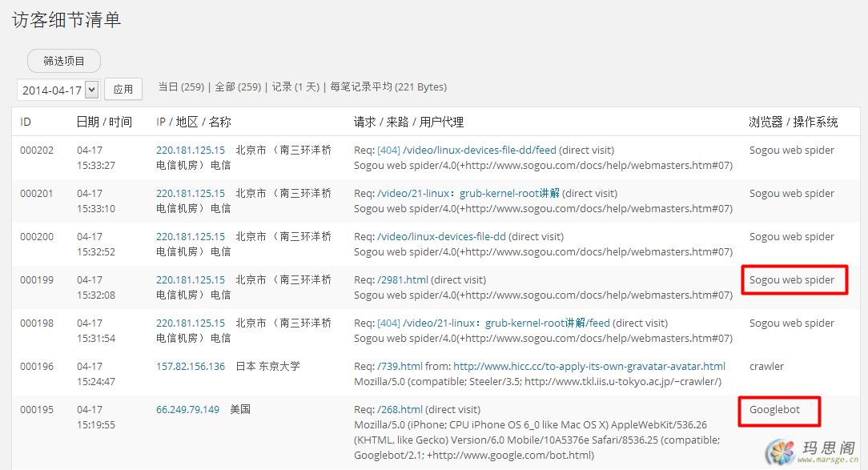Open the hicc.cc gravatar-avatar referrer link
Screen dimensions: 868x470
click(589, 366)
